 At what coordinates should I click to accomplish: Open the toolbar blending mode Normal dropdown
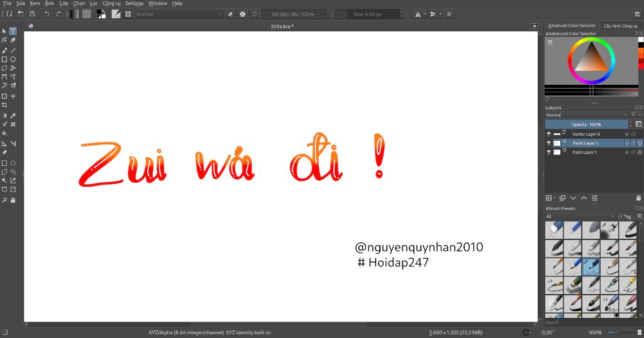point(179,14)
